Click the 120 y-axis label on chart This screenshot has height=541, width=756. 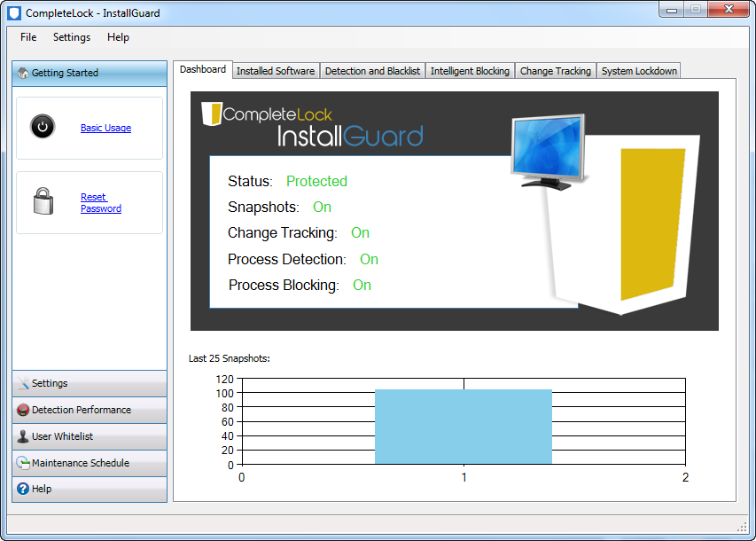point(225,380)
